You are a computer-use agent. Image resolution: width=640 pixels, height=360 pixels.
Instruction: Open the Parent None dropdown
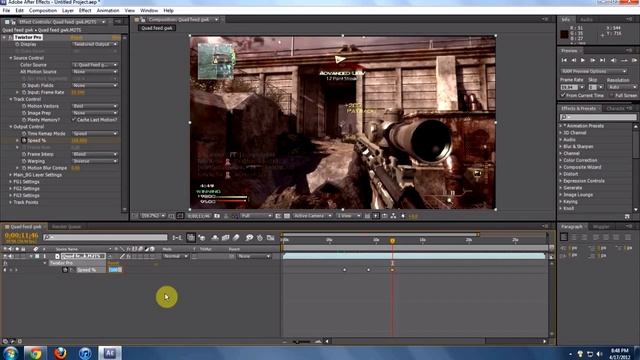(254, 256)
